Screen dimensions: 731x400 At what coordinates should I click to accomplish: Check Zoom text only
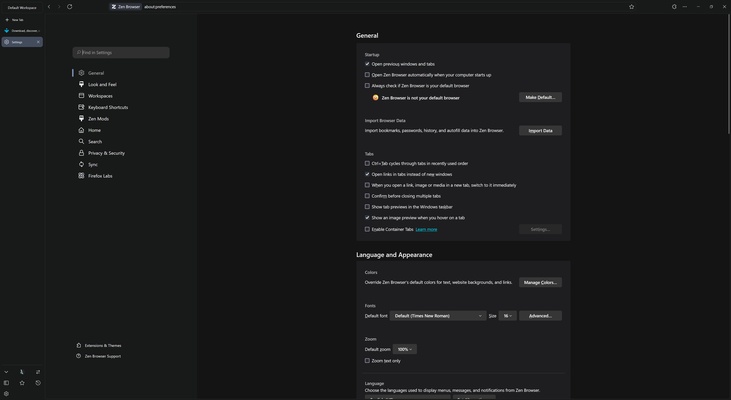coord(367,361)
